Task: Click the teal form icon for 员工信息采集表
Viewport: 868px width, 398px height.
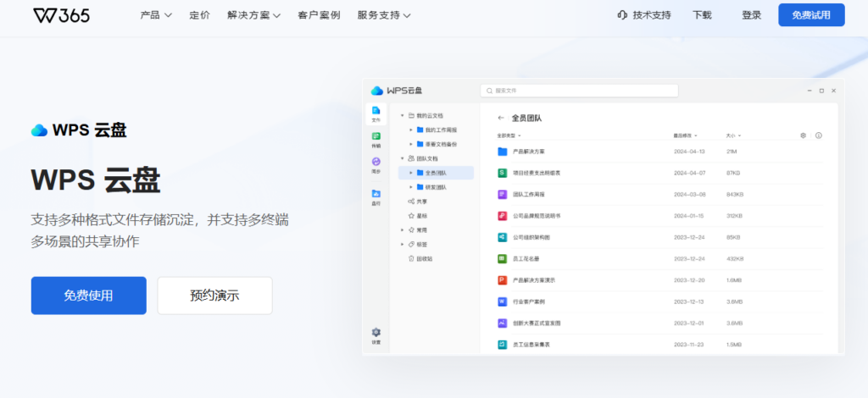Action: (x=503, y=345)
